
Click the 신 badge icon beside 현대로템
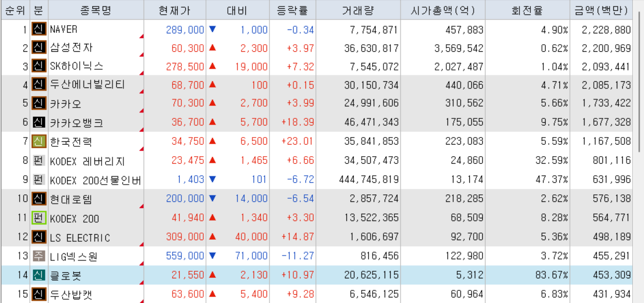pyautogui.click(x=39, y=199)
